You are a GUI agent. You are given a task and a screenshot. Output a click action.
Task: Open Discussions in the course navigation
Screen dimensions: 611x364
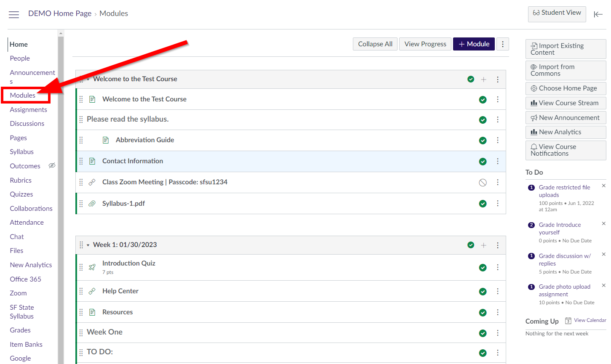click(27, 124)
